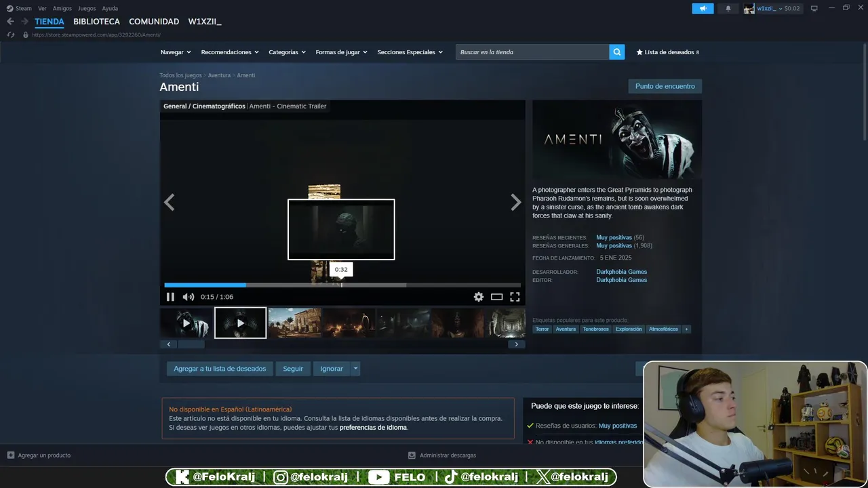
Task: Open the W1XZII_ profile tab
Action: point(205,22)
